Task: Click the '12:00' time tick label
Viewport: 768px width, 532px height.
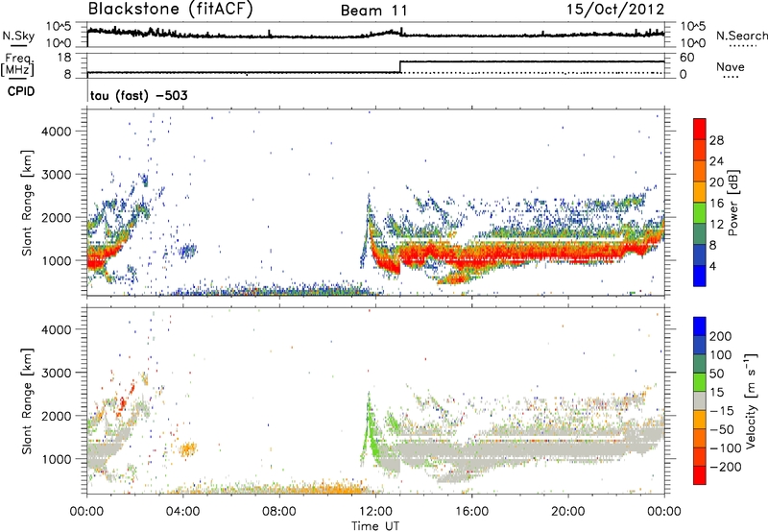Action: tap(375, 512)
